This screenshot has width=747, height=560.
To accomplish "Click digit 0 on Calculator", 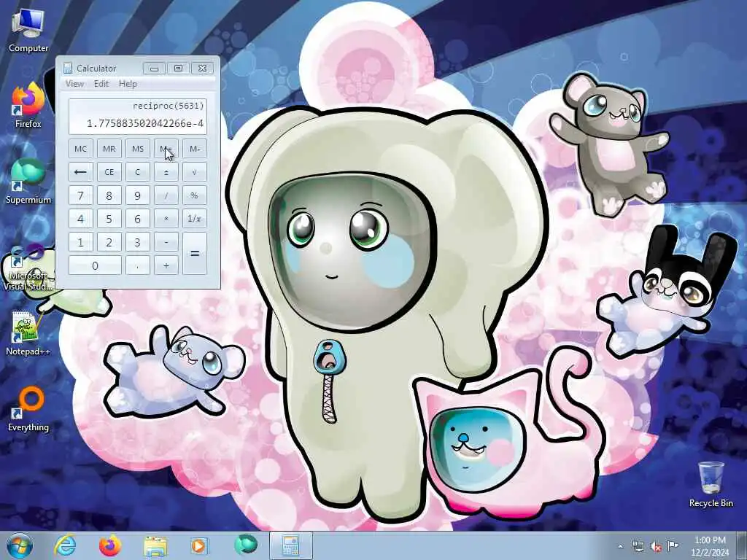I will [95, 265].
